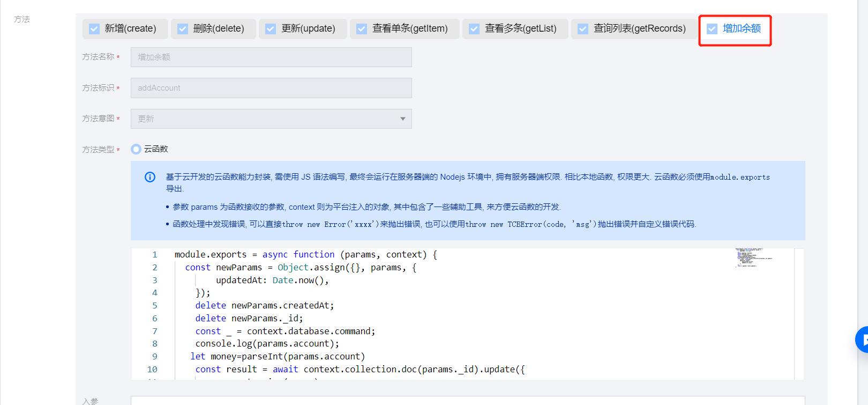Toggle the 删除(delete) method checkbox
This screenshot has width=868, height=405.
click(x=183, y=29)
